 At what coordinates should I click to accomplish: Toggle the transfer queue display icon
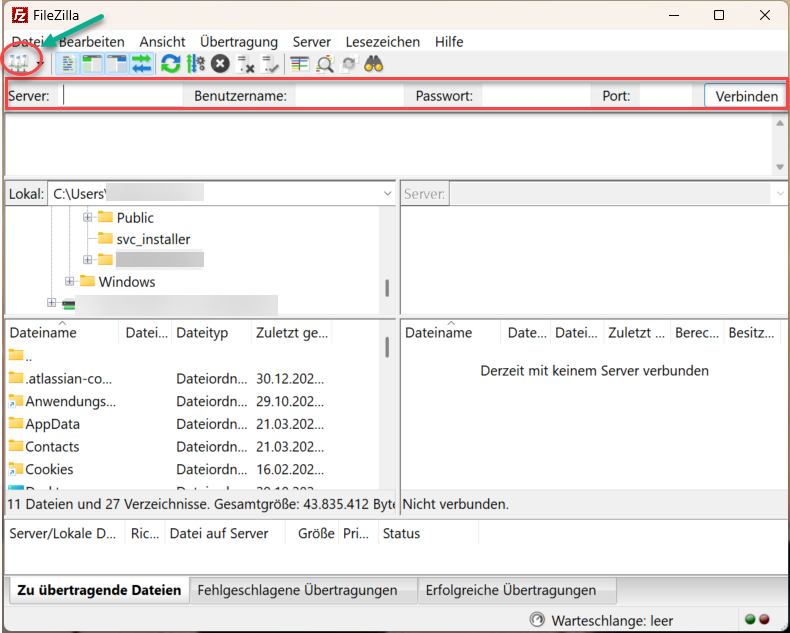(x=142, y=64)
